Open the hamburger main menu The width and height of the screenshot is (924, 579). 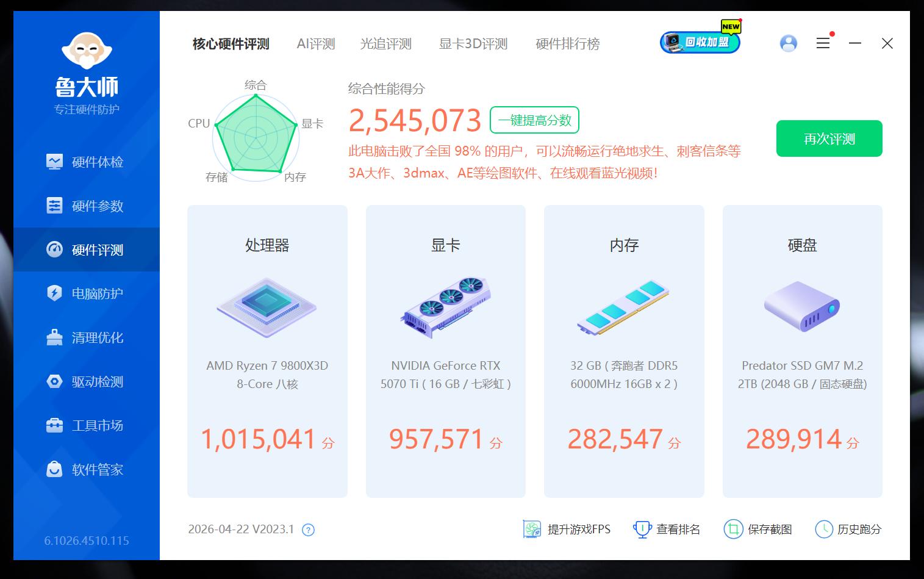[823, 43]
